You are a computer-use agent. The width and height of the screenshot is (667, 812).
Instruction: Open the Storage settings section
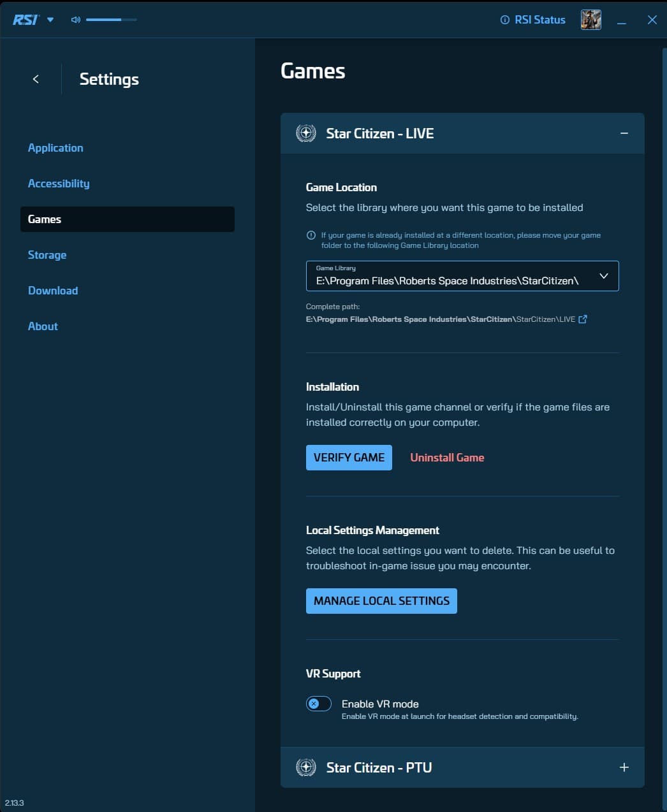click(47, 255)
